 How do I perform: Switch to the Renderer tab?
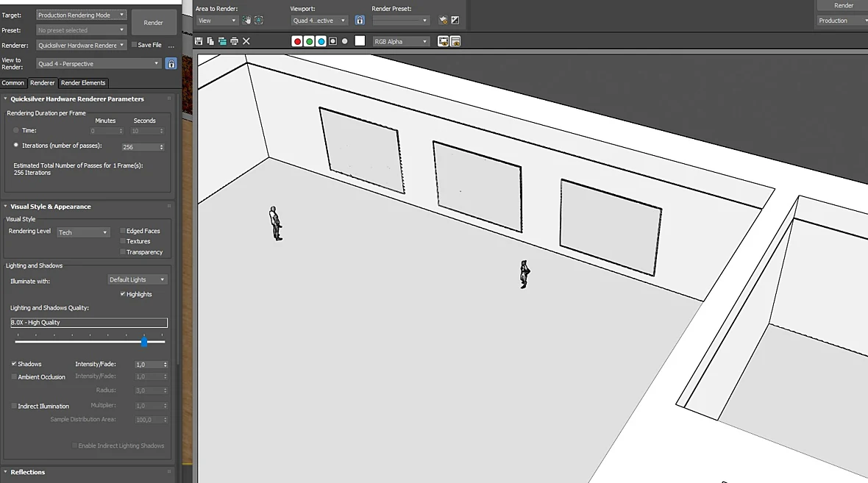pos(43,83)
